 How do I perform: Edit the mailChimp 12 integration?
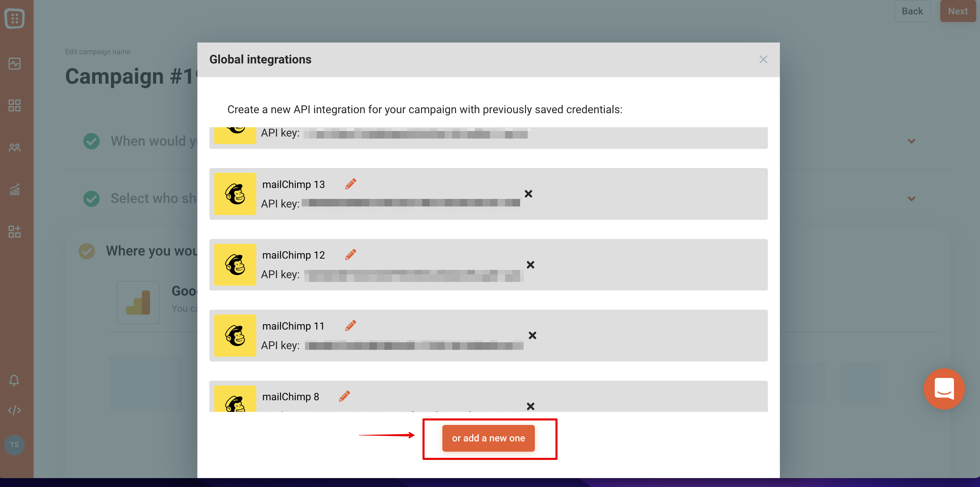(351, 254)
